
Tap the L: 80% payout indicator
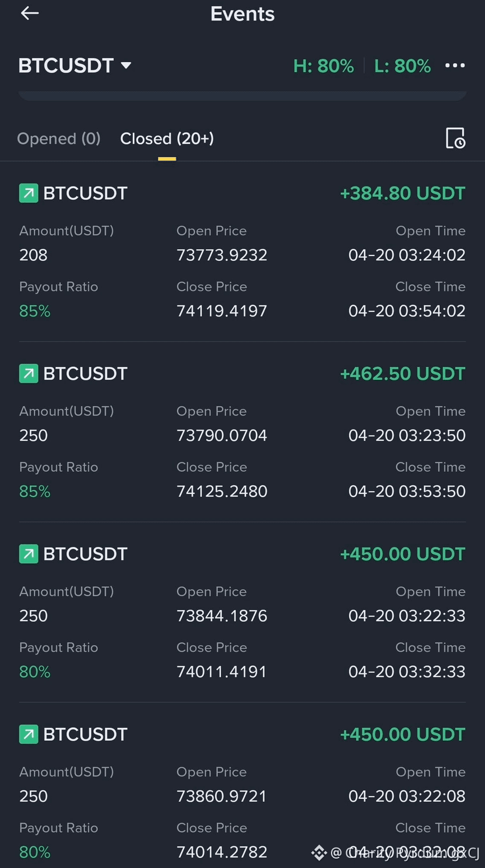tap(402, 66)
